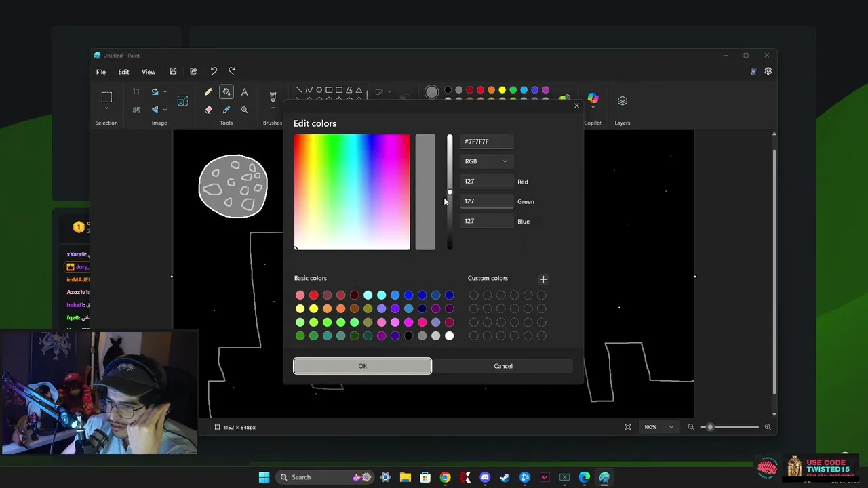The image size is (868, 488).
Task: Add a new custom color
Action: click(543, 279)
